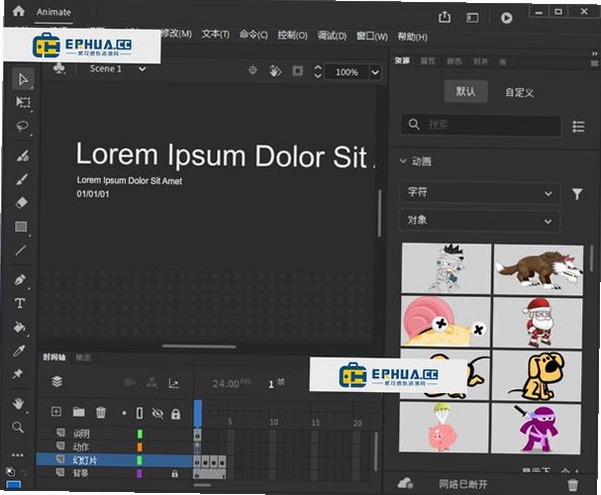Switch to the 输出 tab
This screenshot has height=495, width=601.
[x=83, y=357]
